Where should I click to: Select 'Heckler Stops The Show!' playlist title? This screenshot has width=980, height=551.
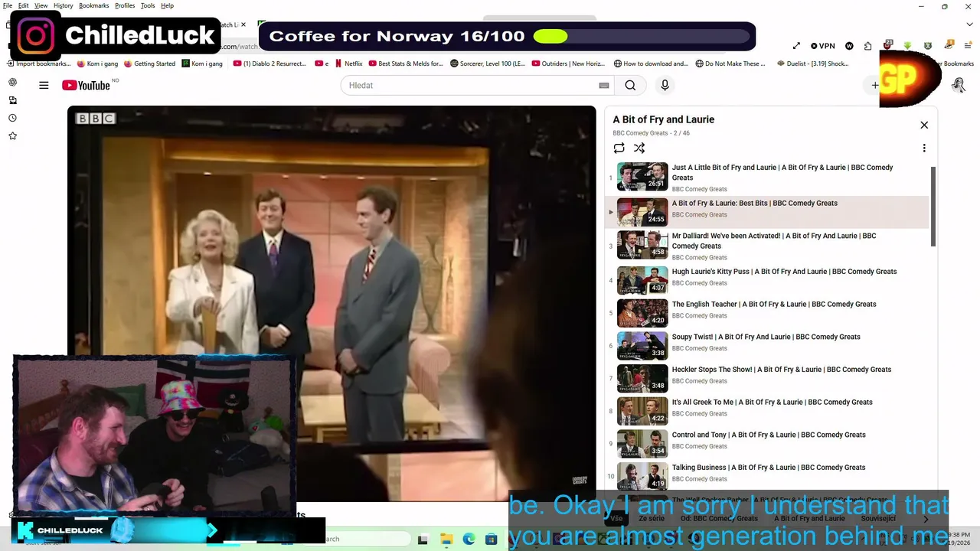(x=782, y=370)
